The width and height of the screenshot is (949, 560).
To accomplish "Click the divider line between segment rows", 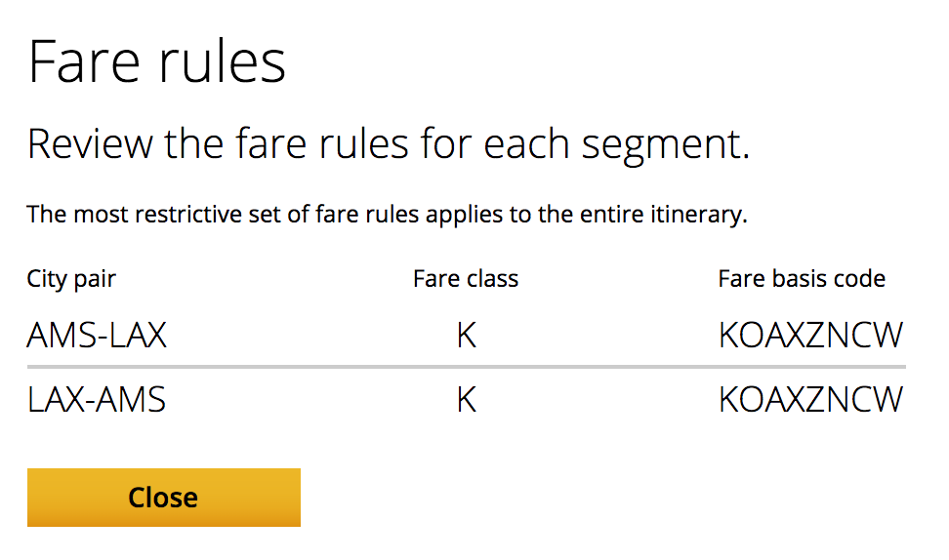I will pos(466,367).
